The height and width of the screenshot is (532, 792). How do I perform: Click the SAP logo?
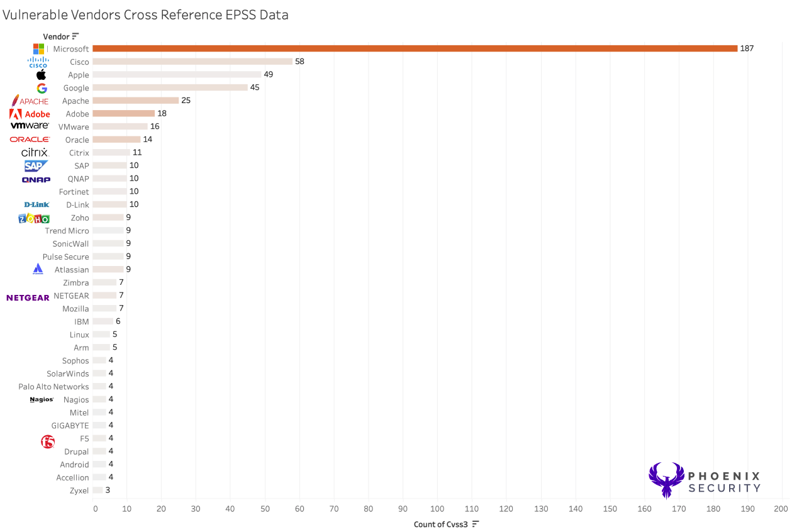tap(36, 166)
